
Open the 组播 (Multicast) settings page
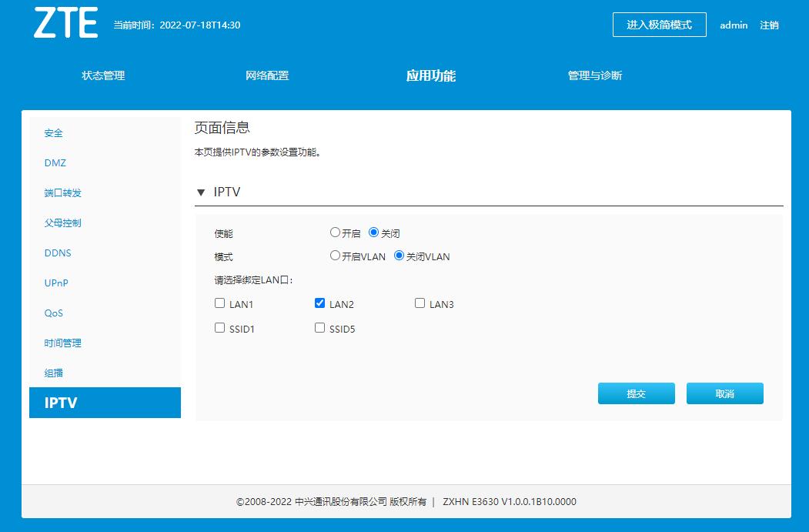coord(53,373)
